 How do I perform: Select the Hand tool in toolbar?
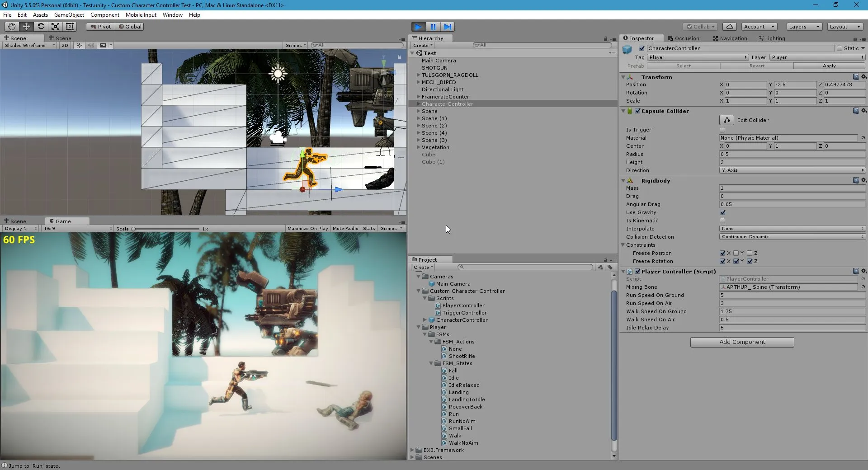12,27
